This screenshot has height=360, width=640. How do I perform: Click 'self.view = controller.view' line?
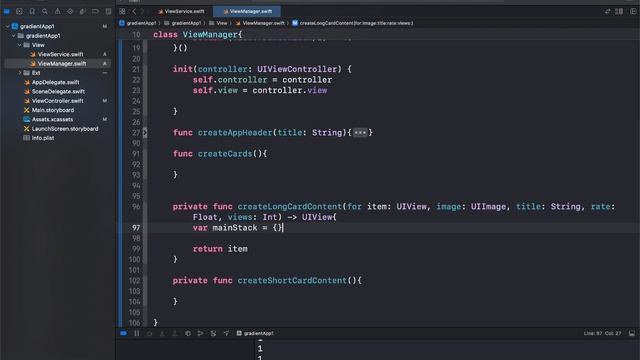[x=260, y=91]
